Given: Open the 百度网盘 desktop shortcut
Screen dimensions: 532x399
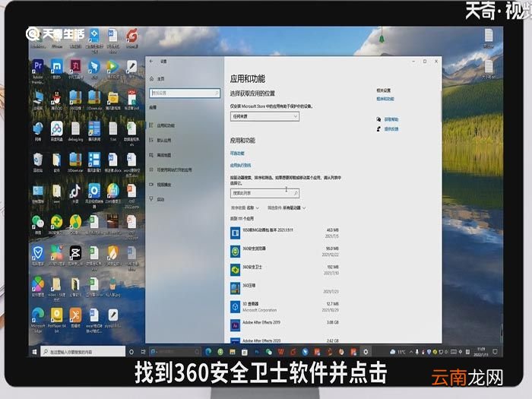Looking at the screenshot, I should (x=57, y=131).
